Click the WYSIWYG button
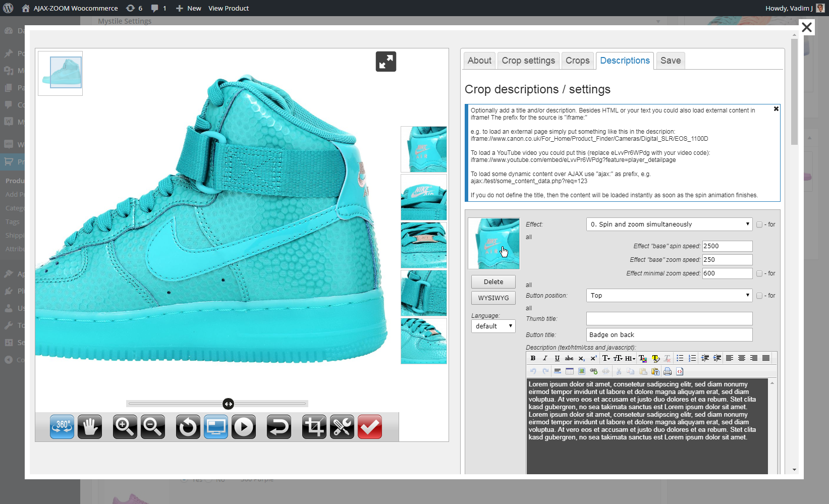 pyautogui.click(x=493, y=298)
